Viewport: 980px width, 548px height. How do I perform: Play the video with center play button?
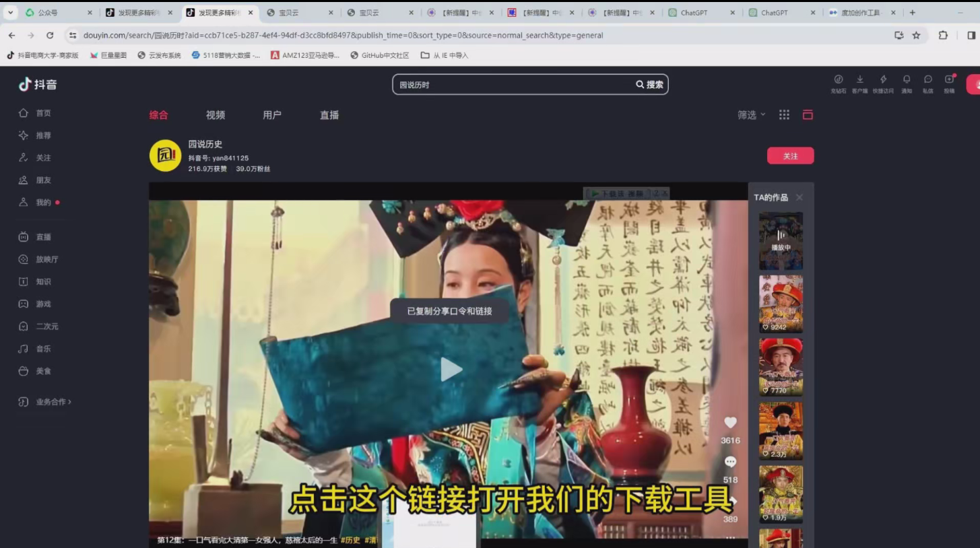click(x=451, y=369)
